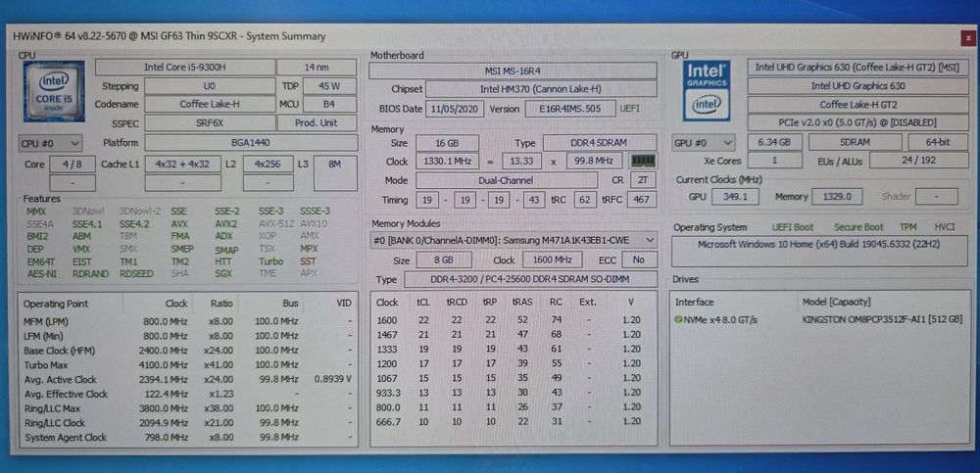The height and width of the screenshot is (473, 980).
Task: Click the Intel HM370 chipset field
Action: tap(541, 89)
